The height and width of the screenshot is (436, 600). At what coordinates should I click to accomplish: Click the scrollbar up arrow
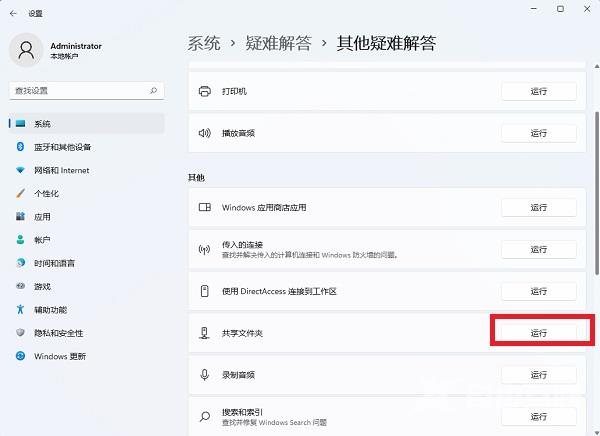tap(597, 67)
